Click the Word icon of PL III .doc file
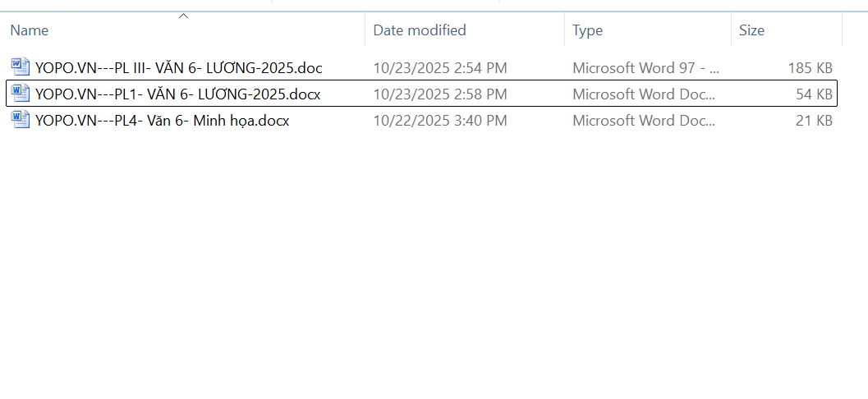This screenshot has width=868, height=399. (21, 67)
